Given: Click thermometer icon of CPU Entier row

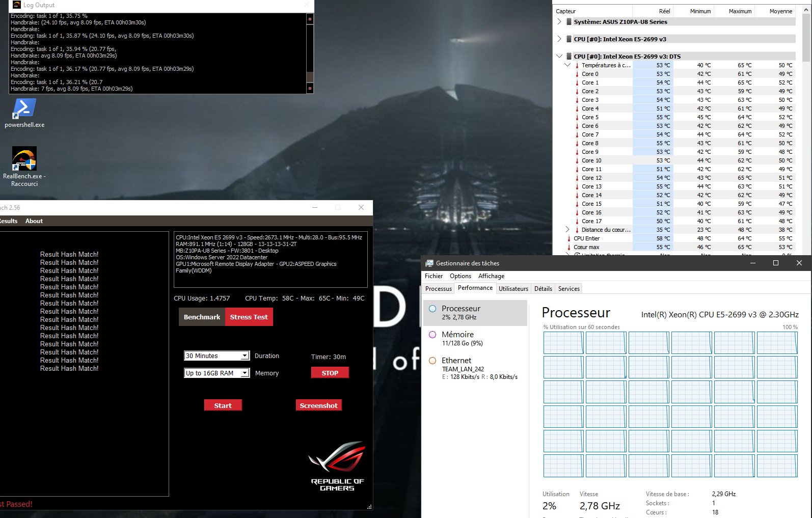Looking at the screenshot, I should 569,238.
